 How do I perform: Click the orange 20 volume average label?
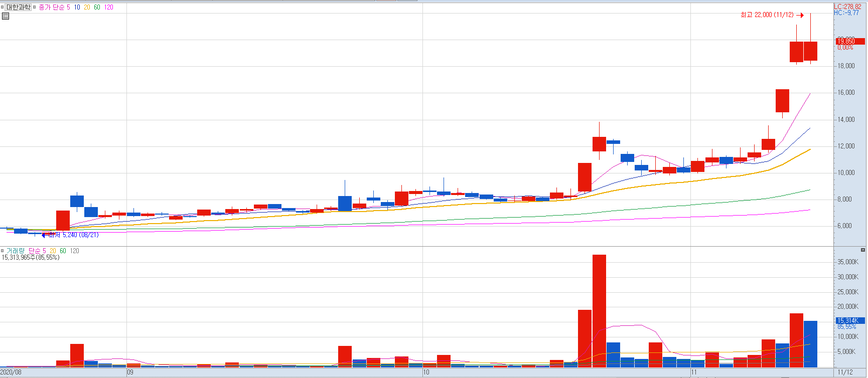click(x=53, y=251)
